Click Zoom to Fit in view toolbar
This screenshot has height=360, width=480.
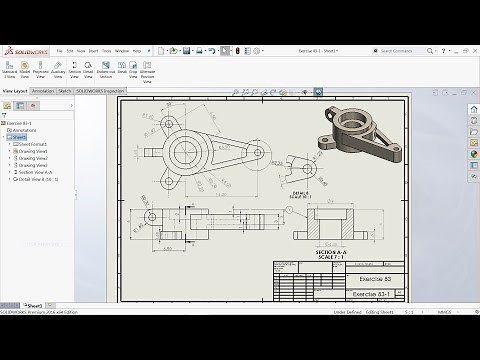coord(235,92)
